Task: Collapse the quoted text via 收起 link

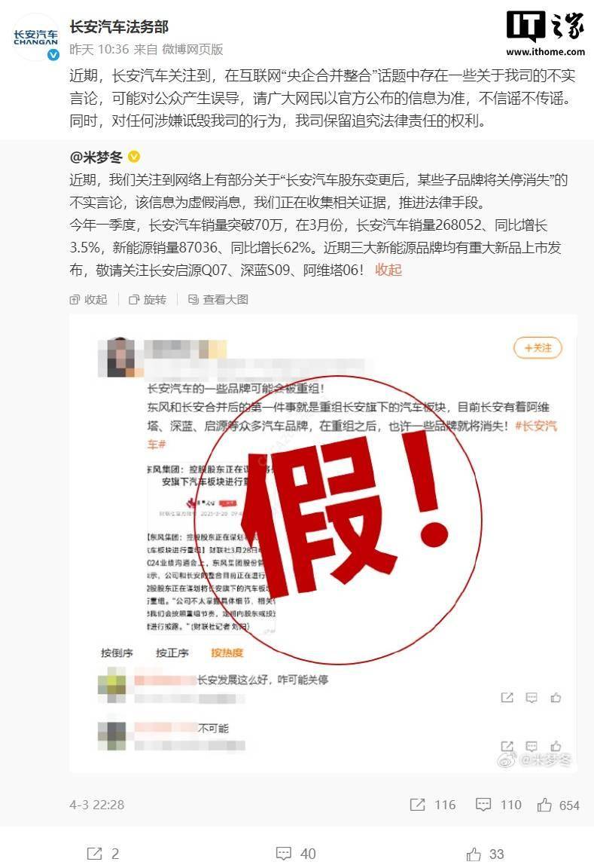Action: (x=388, y=270)
